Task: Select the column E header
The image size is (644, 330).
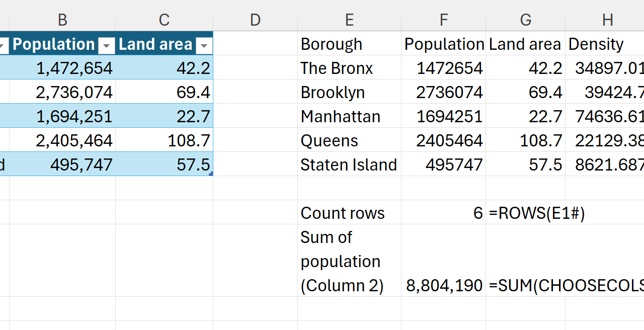Action: point(349,20)
